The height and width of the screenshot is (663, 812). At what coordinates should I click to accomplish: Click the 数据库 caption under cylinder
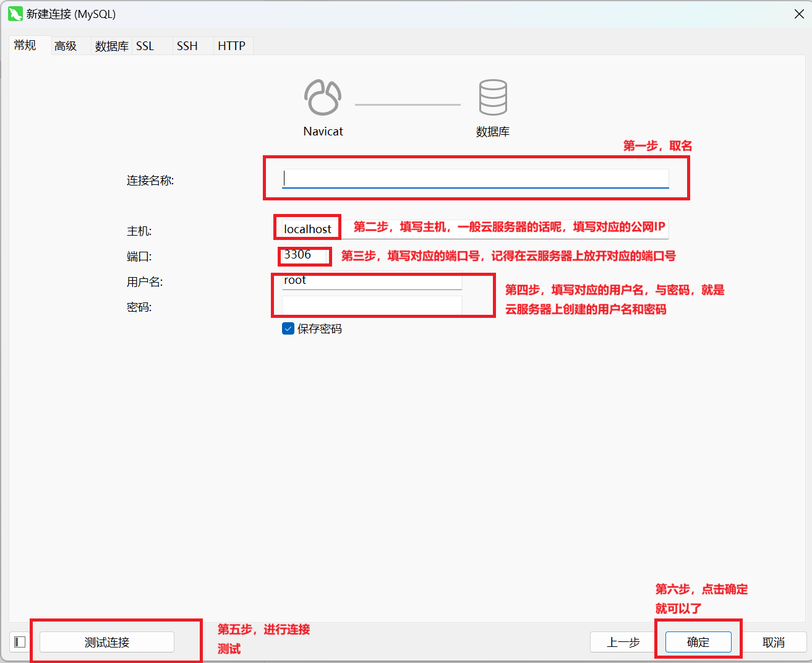click(x=493, y=132)
